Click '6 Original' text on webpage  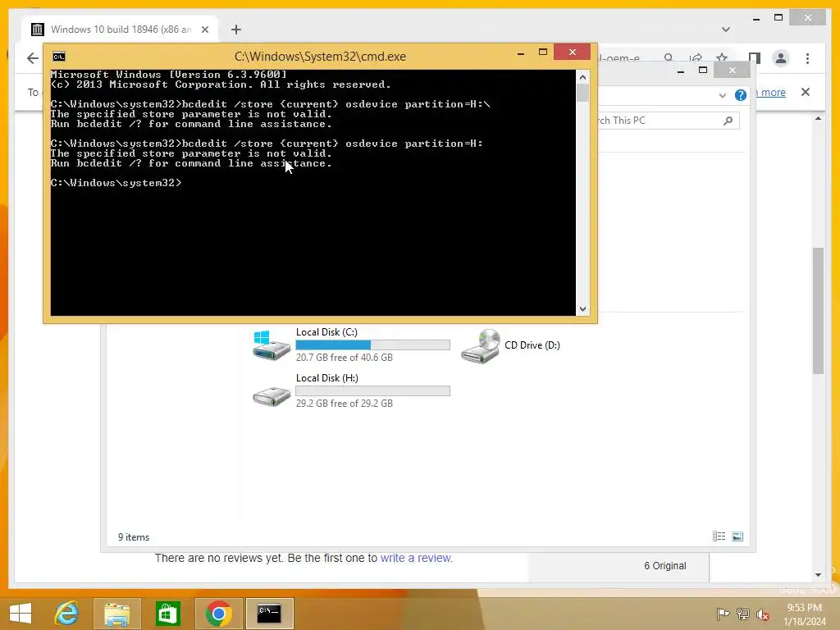coord(664,566)
